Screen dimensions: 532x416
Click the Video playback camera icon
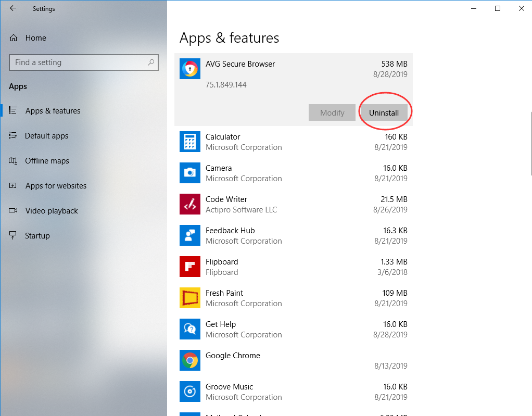tap(13, 210)
